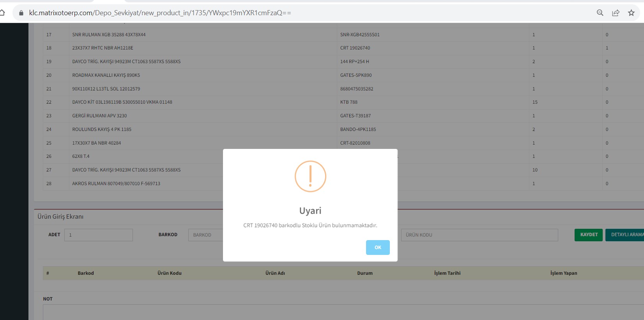
Task: Click the ADET quantity input field
Action: [x=99, y=235]
